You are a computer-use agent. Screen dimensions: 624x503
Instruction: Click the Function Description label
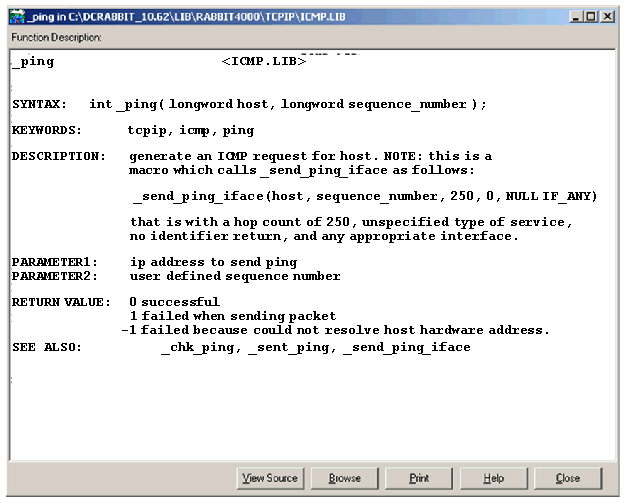(x=56, y=37)
